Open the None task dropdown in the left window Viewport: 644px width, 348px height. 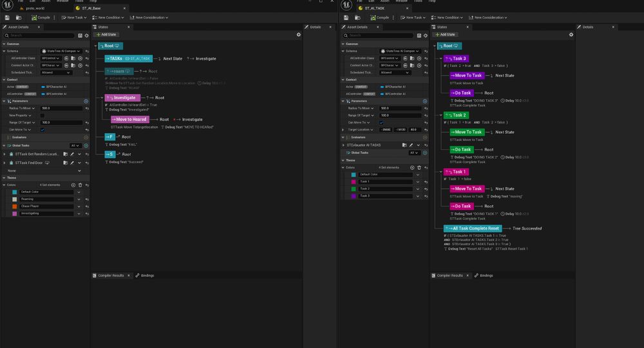(44, 170)
